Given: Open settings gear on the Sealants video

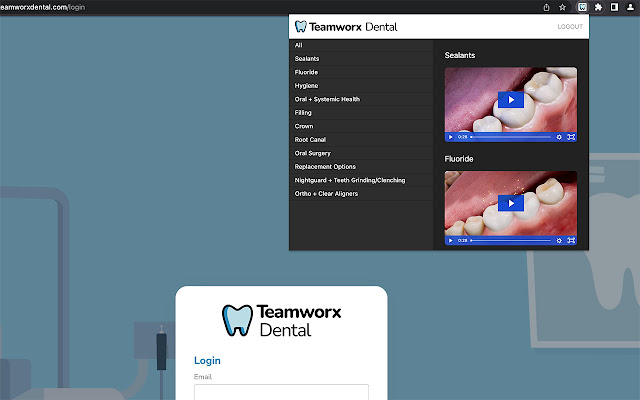Looking at the screenshot, I should click(x=559, y=137).
